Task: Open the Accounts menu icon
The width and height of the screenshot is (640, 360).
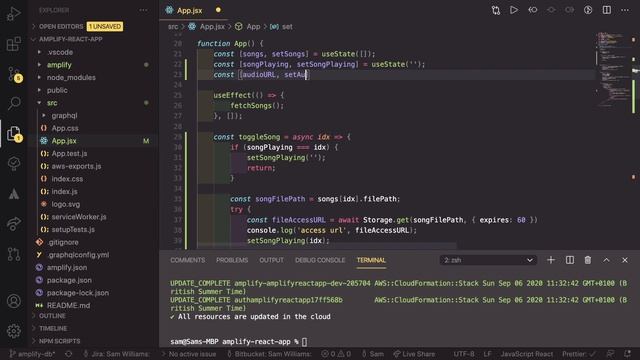Action: [x=14, y=301]
